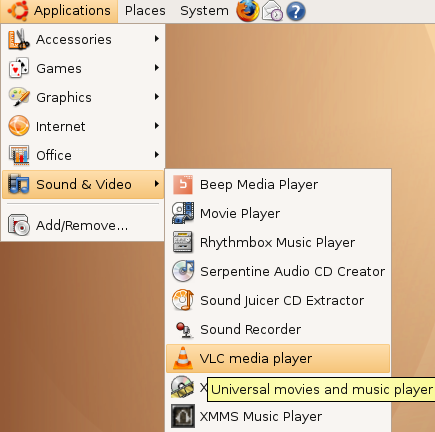This screenshot has width=435, height=432.
Task: Expand the Accessories submenu arrow
Action: pos(157,39)
